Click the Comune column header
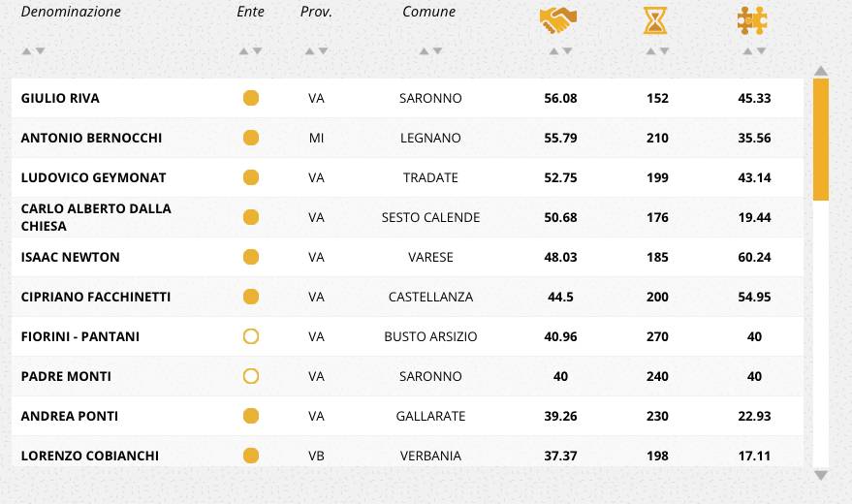The width and height of the screenshot is (852, 504). 428,12
